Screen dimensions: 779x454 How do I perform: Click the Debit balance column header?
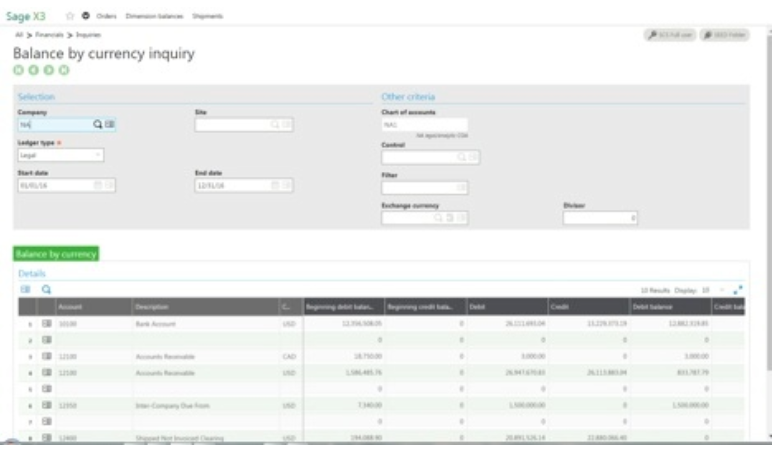(670, 306)
